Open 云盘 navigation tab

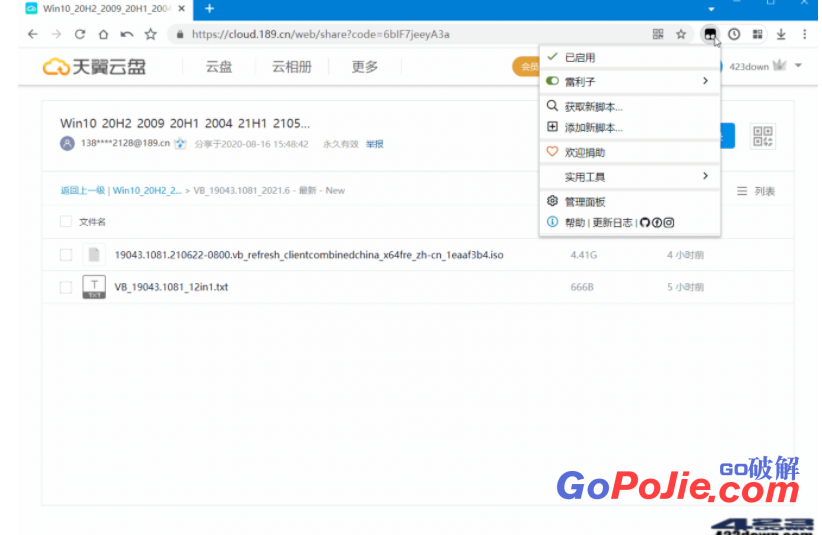[x=219, y=67]
